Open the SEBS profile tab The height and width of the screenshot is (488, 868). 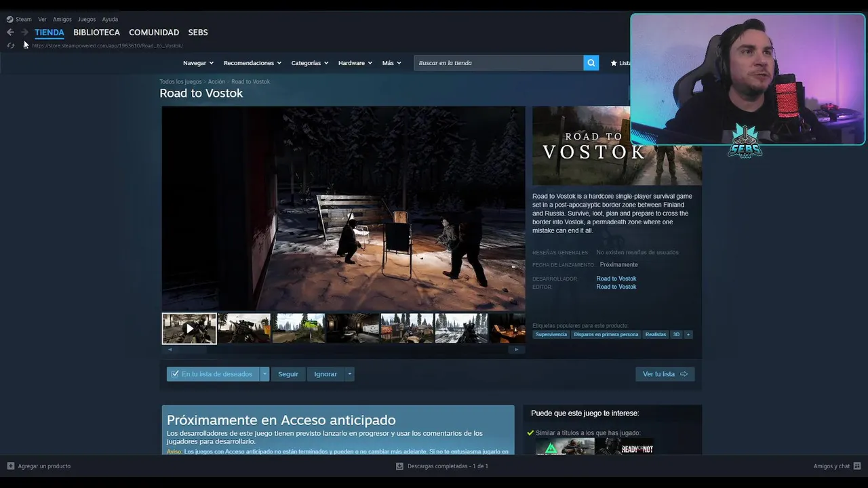pos(198,33)
